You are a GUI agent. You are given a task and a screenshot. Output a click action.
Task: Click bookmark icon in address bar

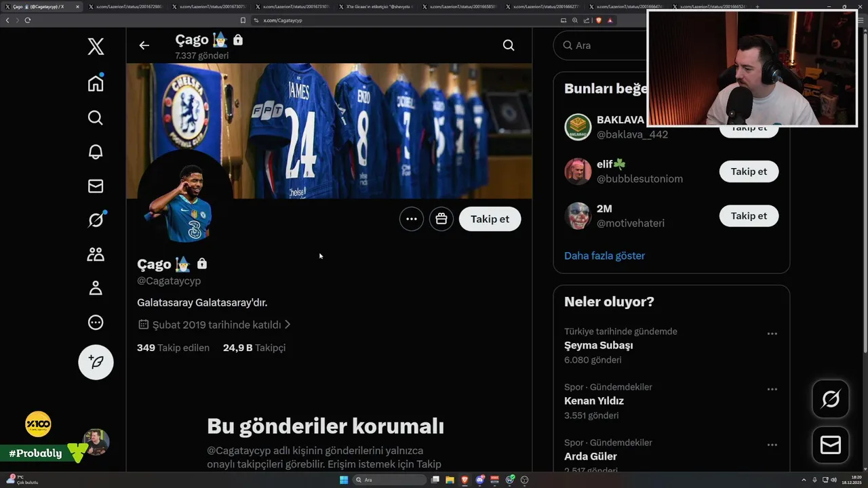[243, 20]
